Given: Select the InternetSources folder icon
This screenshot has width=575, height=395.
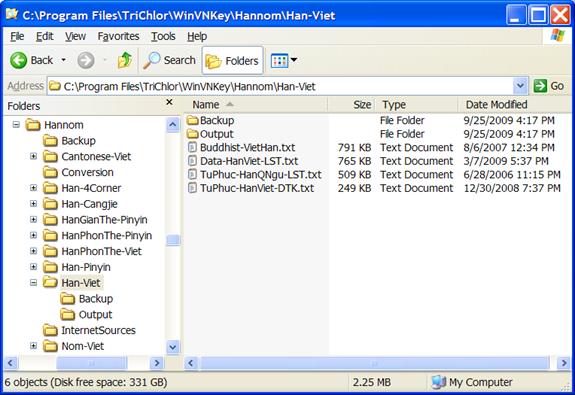Looking at the screenshot, I should point(50,330).
